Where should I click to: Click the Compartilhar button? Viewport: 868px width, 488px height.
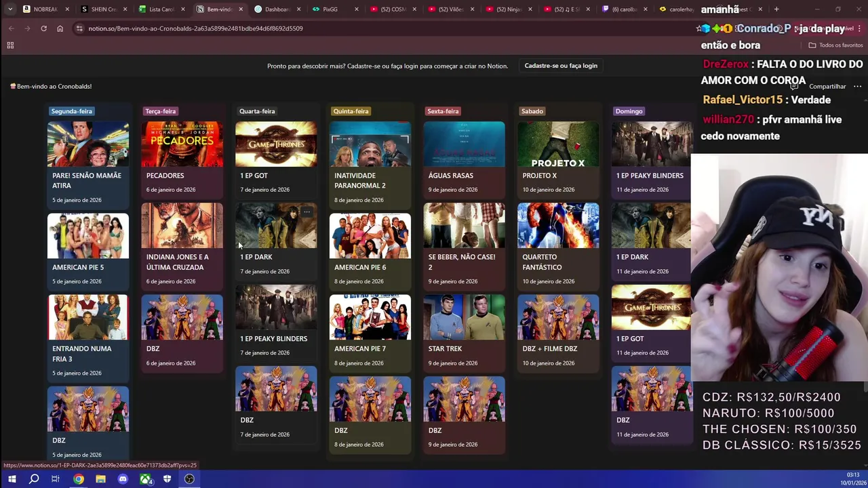[x=827, y=87]
